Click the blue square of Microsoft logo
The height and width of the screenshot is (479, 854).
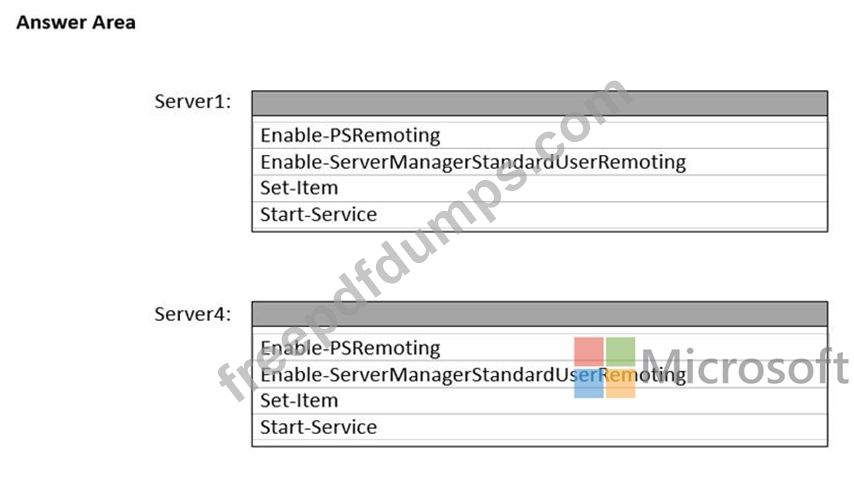(x=589, y=384)
